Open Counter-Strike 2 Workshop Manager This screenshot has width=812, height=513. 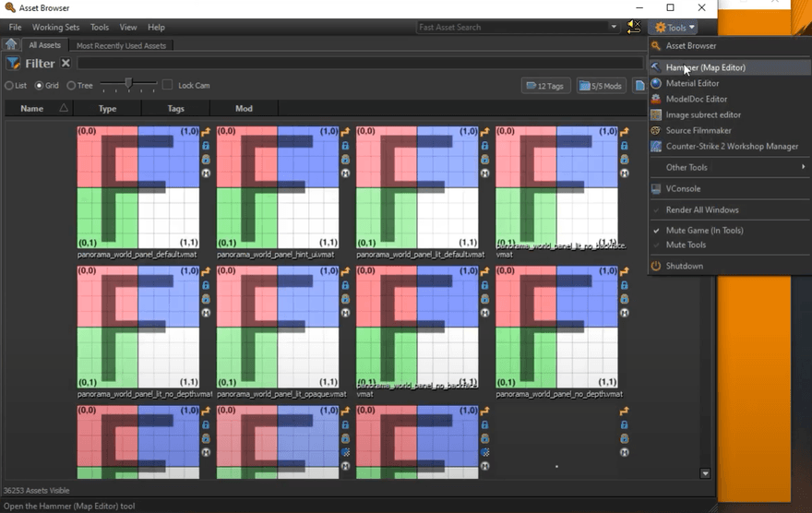(732, 146)
